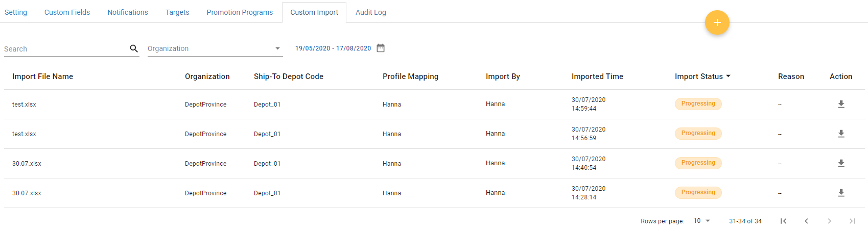
Task: Click the 19/05/2020 - 17/08/2020 date range
Action: pos(333,48)
